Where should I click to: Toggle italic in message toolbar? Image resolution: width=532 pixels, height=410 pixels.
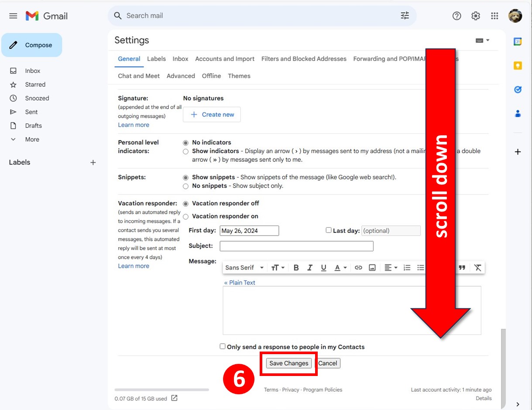[310, 268]
